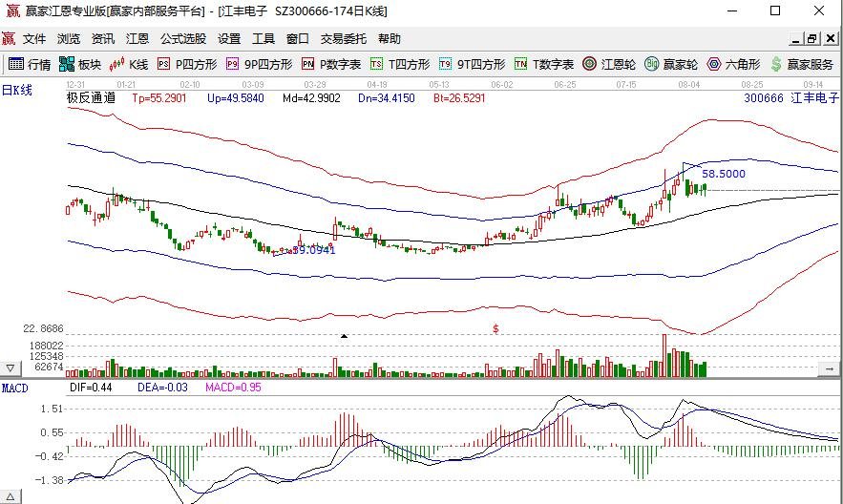Click the up triangle below MACD panel

coord(11,495)
